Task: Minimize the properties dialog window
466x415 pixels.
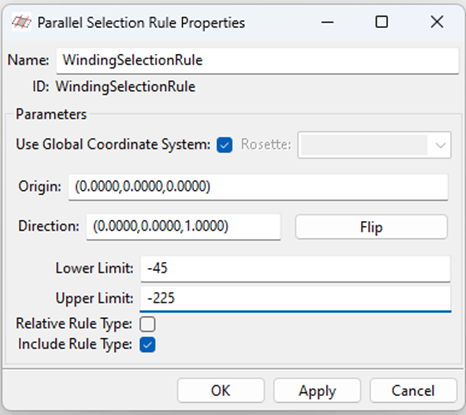Action: (327, 22)
